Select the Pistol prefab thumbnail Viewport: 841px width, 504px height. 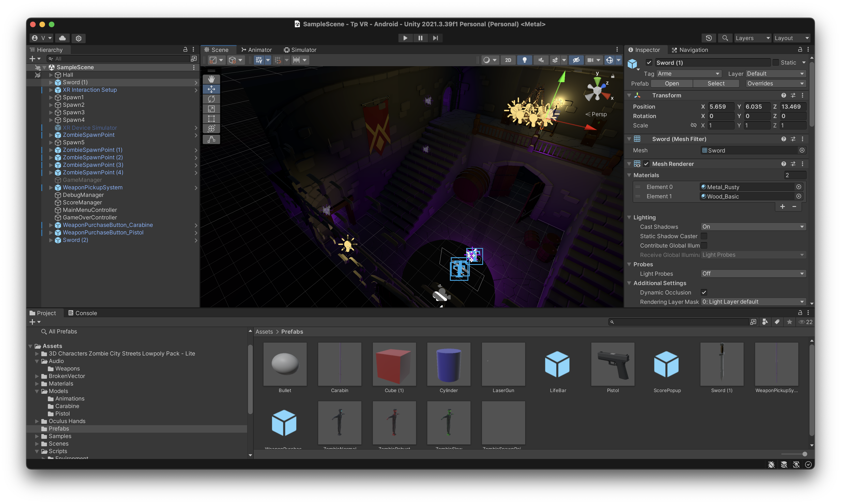(613, 364)
